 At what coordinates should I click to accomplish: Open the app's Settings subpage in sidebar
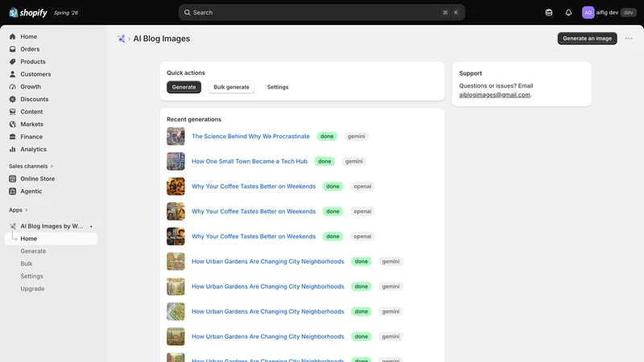[31, 276]
